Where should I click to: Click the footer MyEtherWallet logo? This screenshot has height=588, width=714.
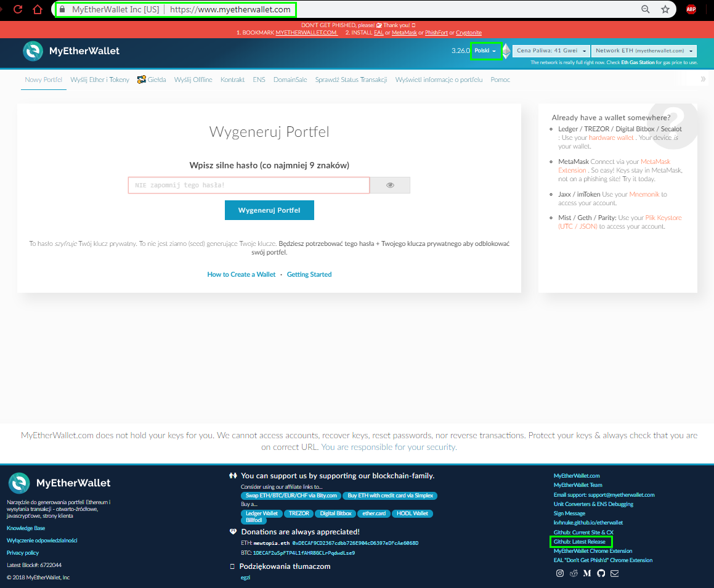click(59, 483)
